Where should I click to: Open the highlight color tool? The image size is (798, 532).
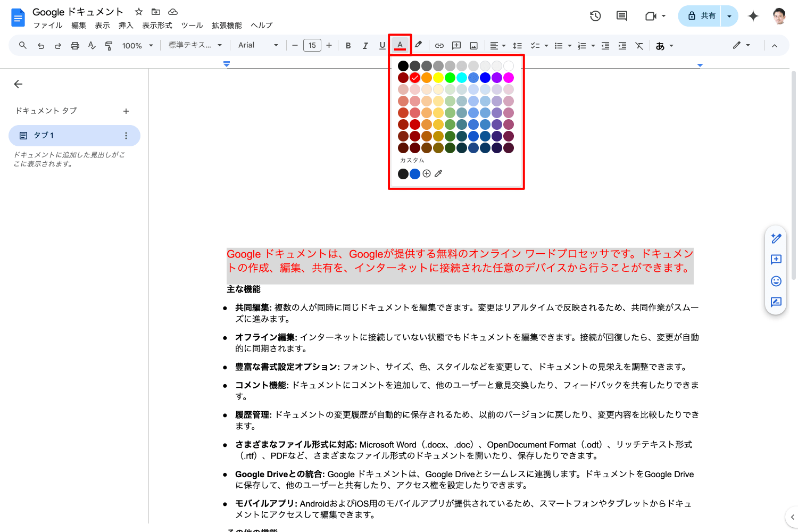click(419, 45)
